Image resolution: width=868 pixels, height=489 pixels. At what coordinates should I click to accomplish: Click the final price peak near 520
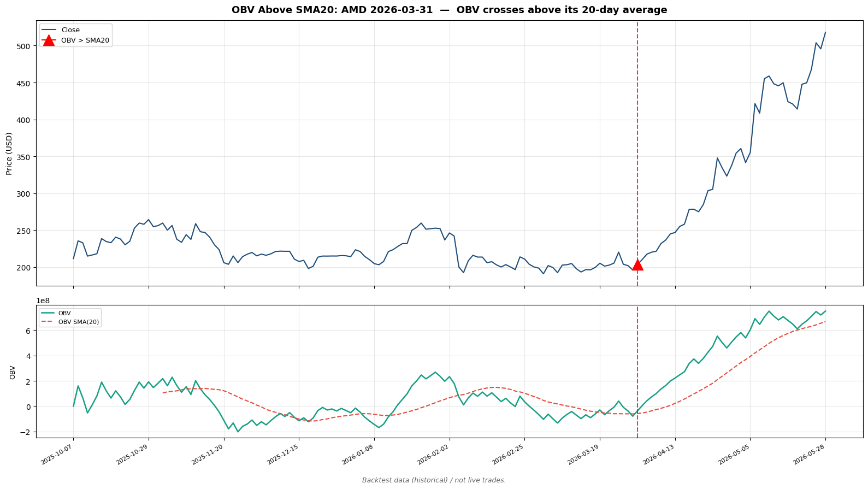click(x=825, y=32)
